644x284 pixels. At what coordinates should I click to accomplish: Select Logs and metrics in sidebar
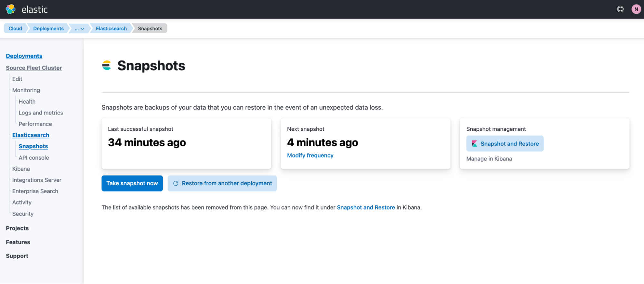click(41, 113)
